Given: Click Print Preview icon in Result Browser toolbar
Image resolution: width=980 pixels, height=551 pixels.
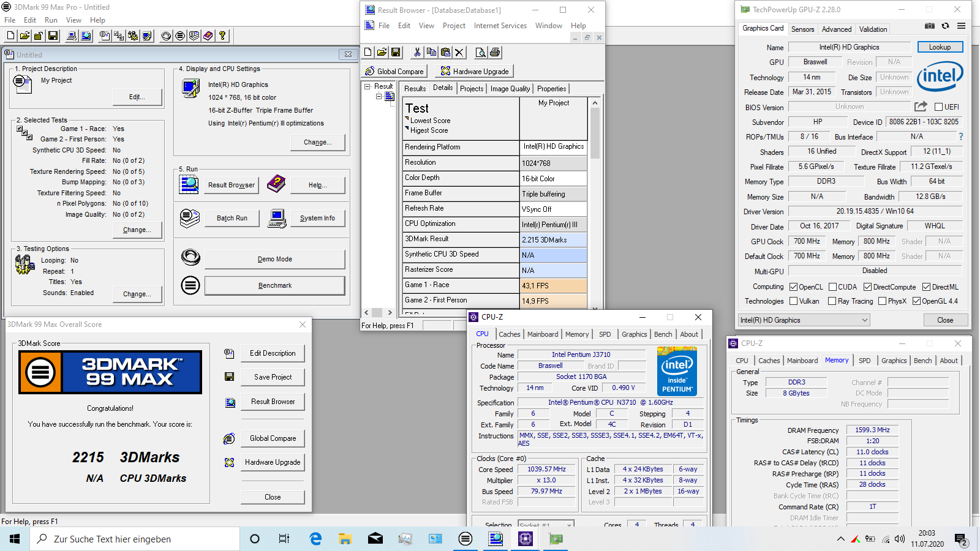Looking at the screenshot, I should [x=481, y=53].
